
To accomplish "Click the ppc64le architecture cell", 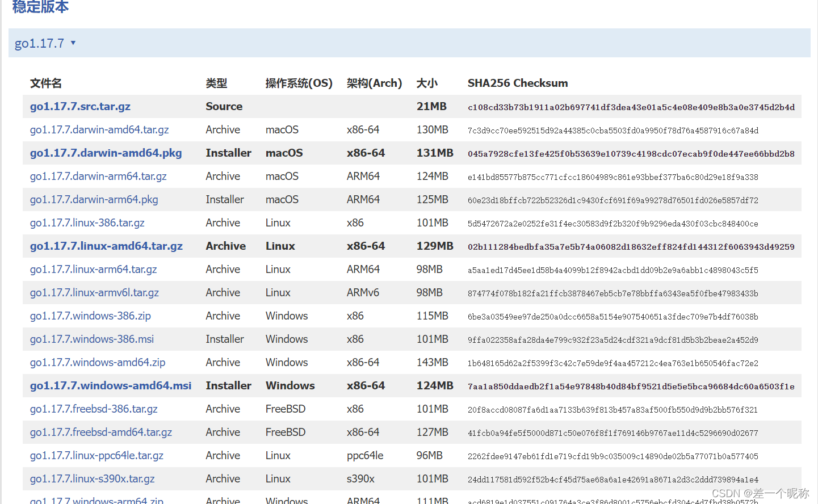I will 365,456.
